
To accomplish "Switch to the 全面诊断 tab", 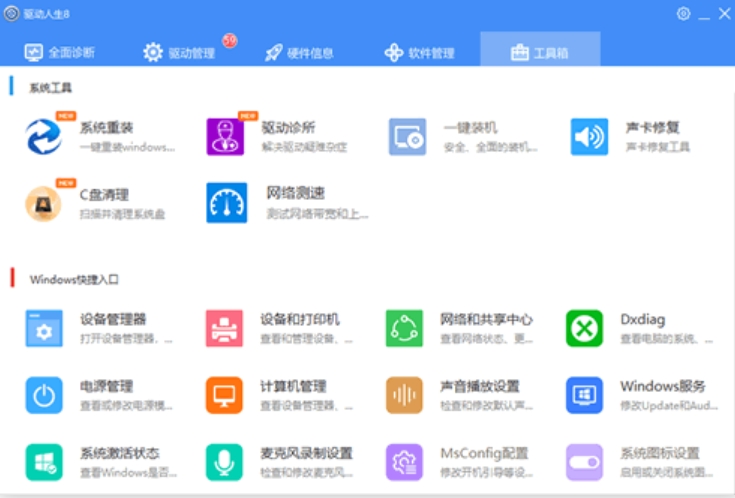I will tap(60, 52).
